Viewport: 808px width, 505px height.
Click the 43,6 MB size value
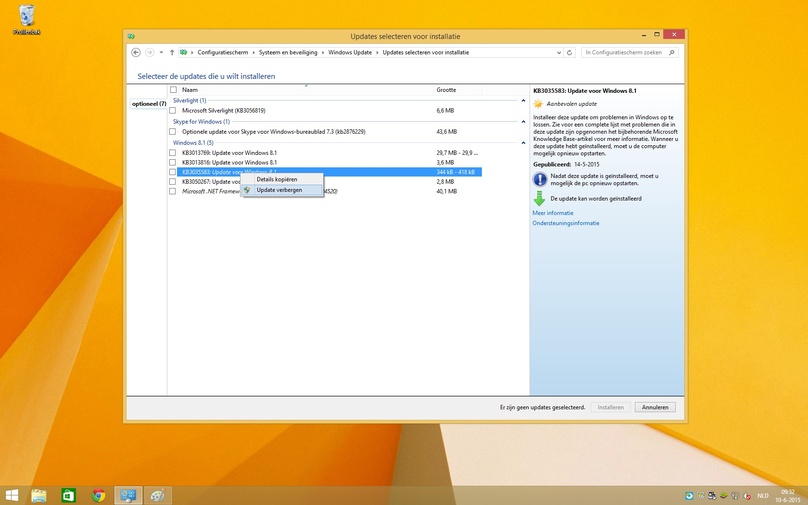[447, 131]
